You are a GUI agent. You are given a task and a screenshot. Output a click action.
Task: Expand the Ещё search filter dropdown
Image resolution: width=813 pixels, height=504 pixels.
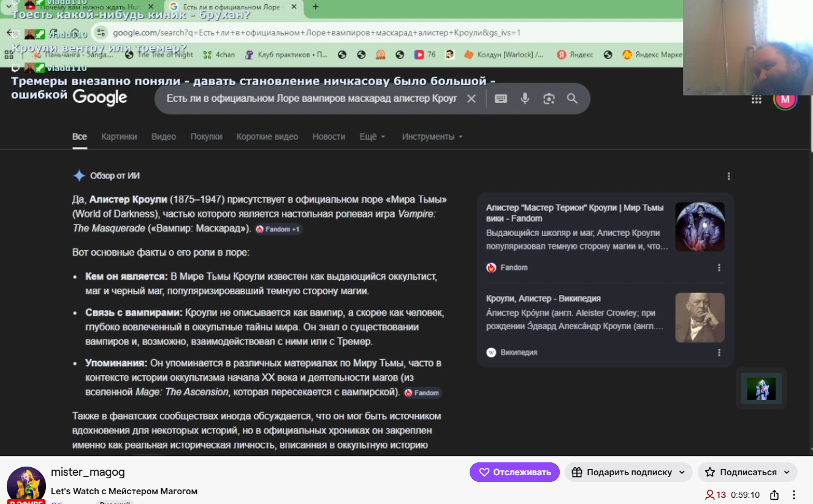click(372, 137)
